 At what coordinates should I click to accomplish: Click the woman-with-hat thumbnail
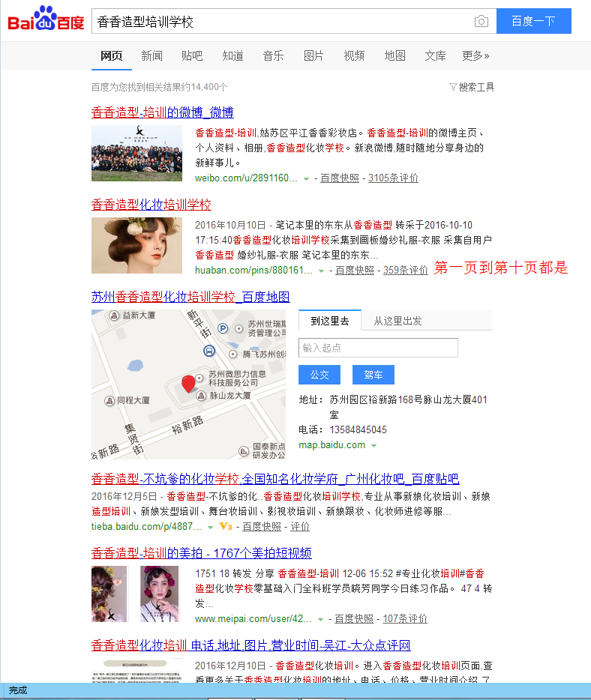tap(136, 246)
